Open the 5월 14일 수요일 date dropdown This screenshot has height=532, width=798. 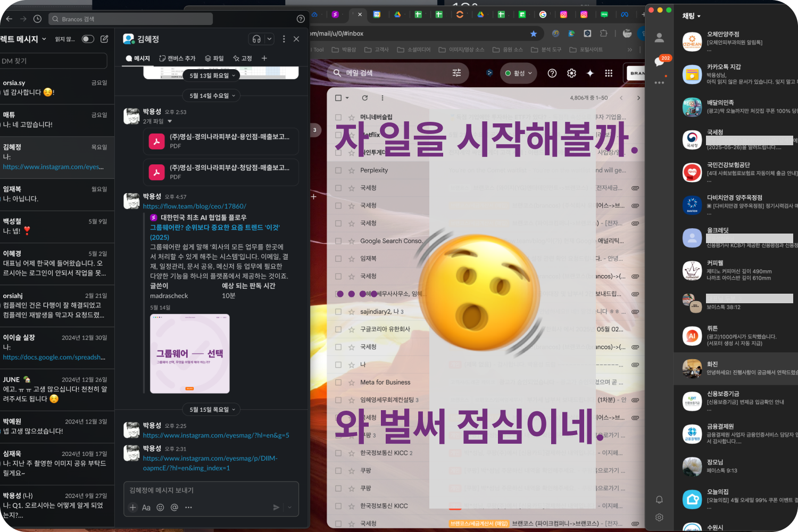click(212, 96)
